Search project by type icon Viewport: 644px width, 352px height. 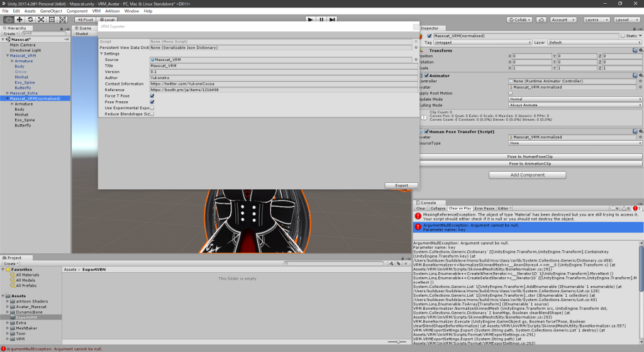pos(391,263)
